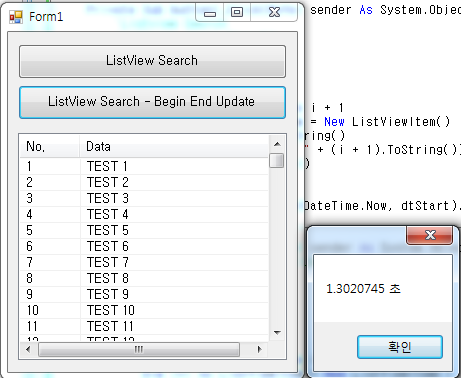Select the row TEST 5

tap(144, 230)
